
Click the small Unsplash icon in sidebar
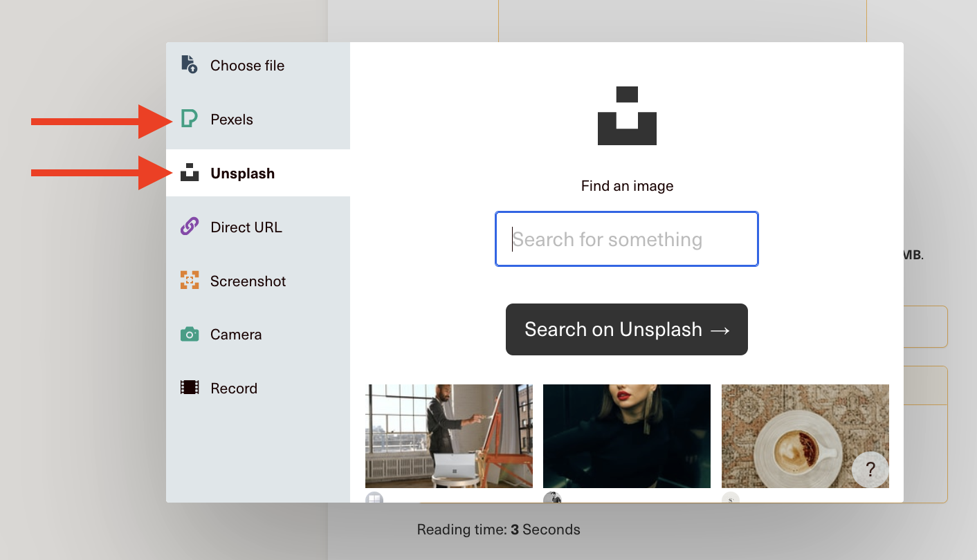tap(189, 173)
